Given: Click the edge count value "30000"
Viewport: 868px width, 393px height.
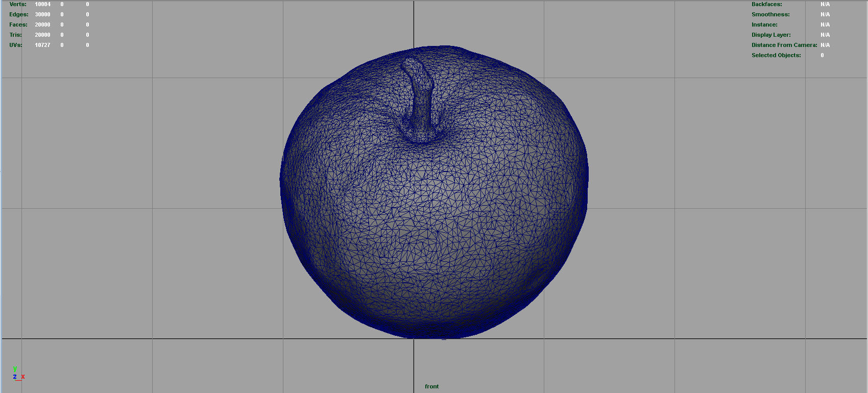Looking at the screenshot, I should pyautogui.click(x=43, y=14).
